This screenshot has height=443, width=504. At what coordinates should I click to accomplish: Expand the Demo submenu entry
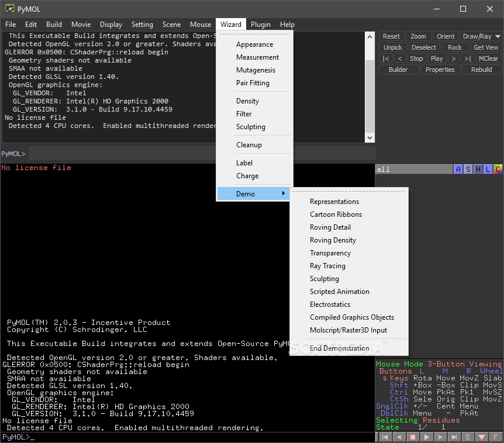click(x=253, y=193)
